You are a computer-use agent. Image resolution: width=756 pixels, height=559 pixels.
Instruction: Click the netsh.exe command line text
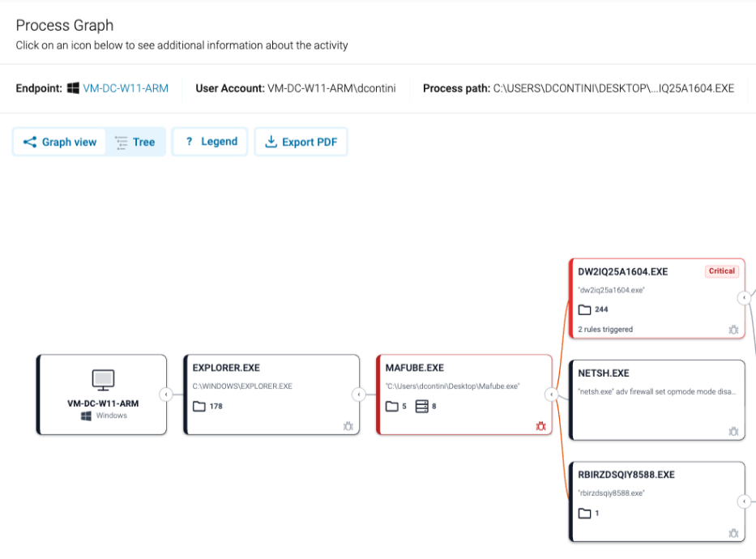point(656,392)
